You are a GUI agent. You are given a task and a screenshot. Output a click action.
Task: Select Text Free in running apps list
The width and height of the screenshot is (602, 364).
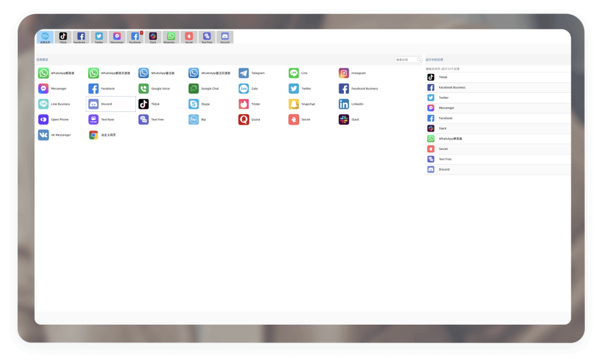(x=445, y=159)
